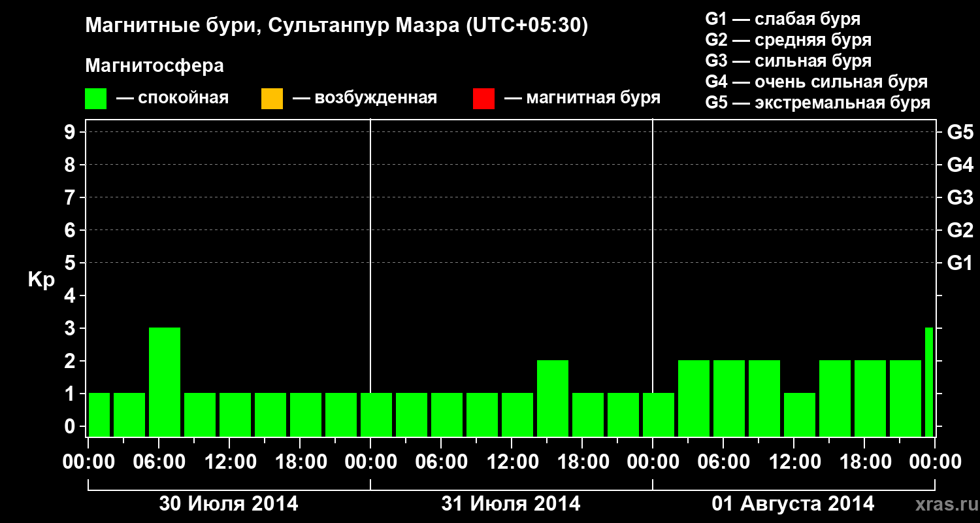The width and height of the screenshot is (980, 523).
Task: Click the 'G5 — экстремальная буря' description
Action: (x=818, y=103)
